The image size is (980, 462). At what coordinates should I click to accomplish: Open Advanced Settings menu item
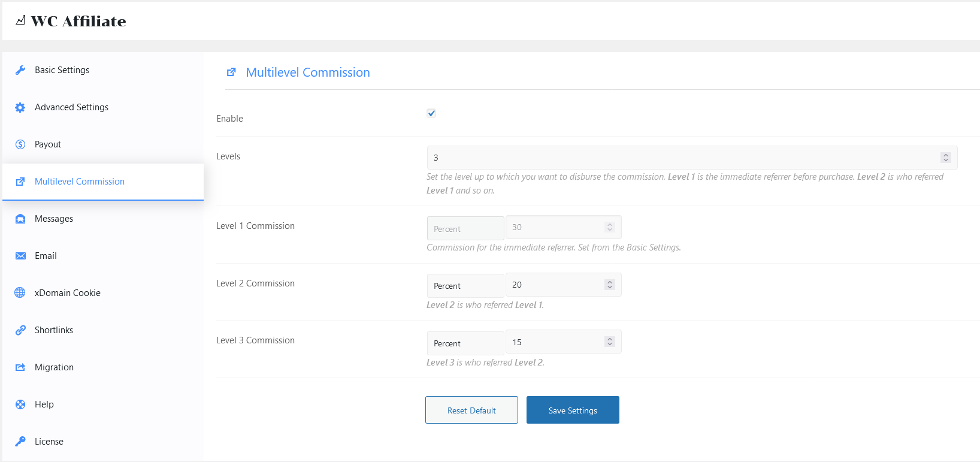click(x=103, y=107)
